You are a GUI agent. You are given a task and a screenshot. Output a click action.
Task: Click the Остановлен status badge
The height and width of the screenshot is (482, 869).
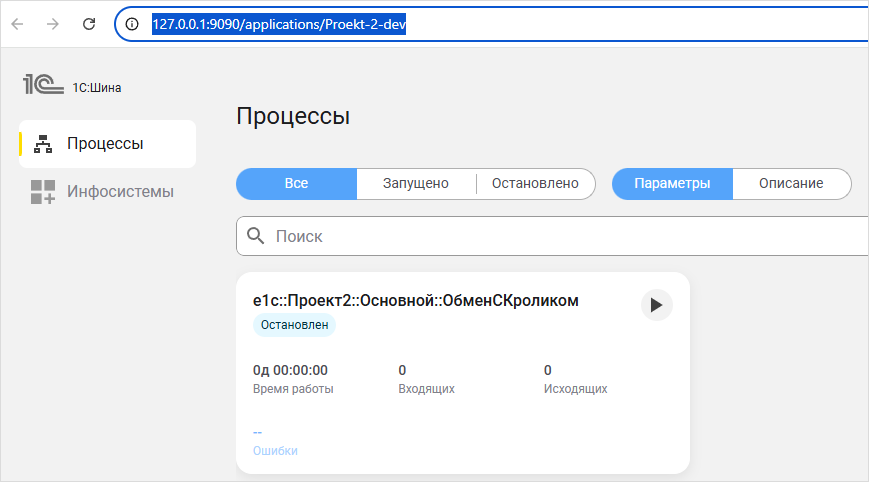tap(294, 325)
